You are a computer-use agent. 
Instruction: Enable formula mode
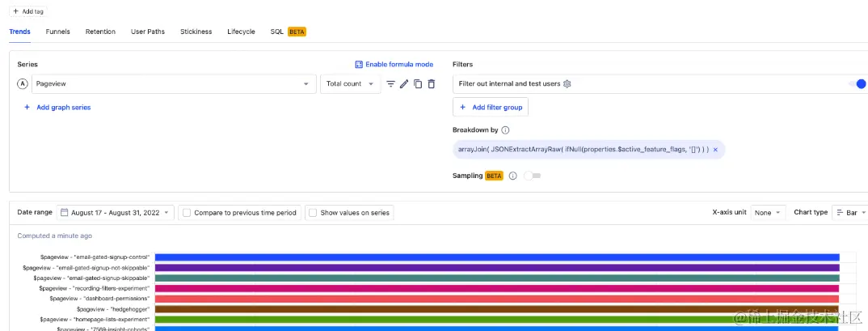tap(394, 64)
